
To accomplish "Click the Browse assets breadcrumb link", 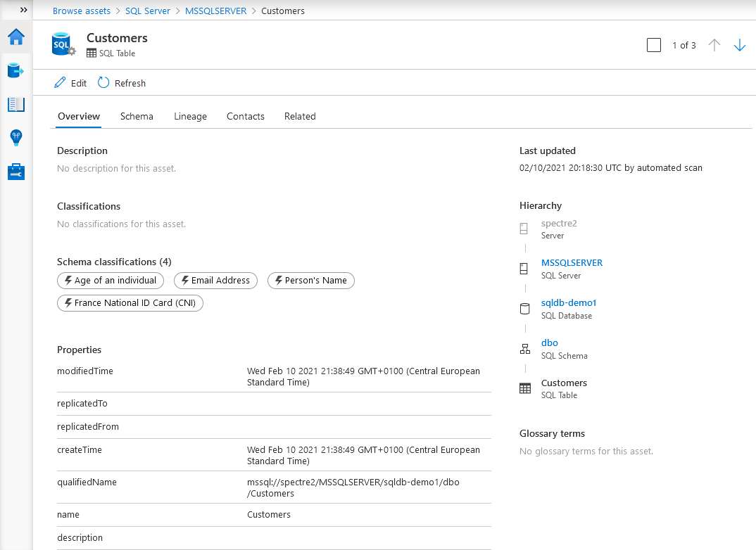I will click(x=82, y=11).
